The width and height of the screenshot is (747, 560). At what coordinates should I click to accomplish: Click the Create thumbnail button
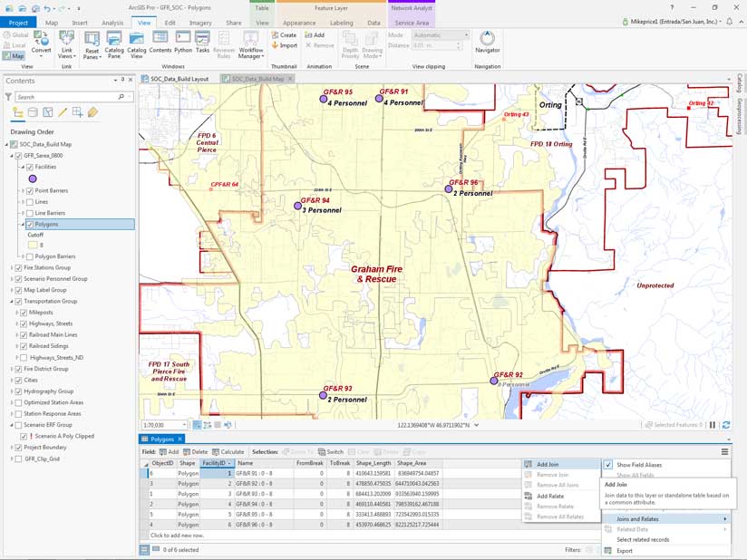tap(284, 34)
